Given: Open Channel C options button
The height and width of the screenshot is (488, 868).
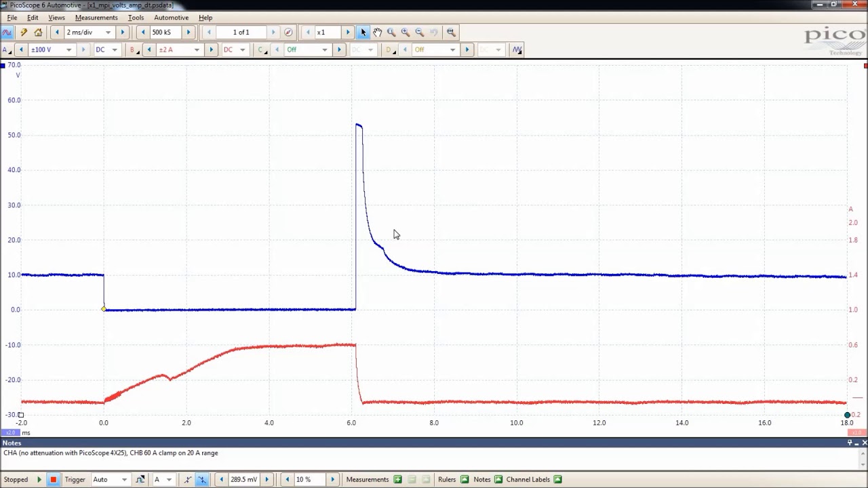Looking at the screenshot, I should (x=262, y=49).
